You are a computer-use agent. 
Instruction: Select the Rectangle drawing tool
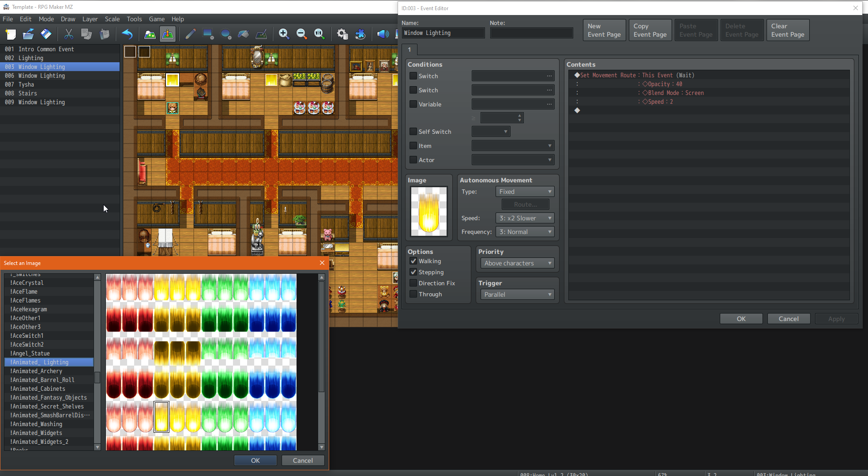pos(208,34)
